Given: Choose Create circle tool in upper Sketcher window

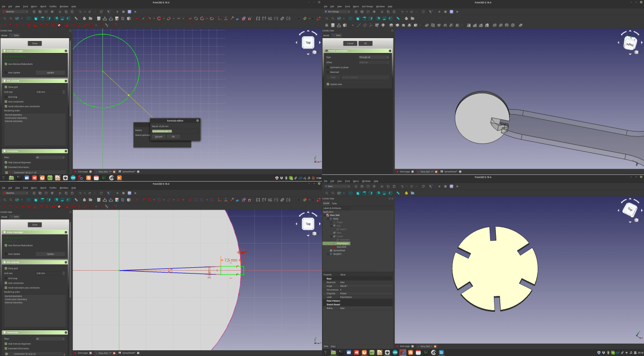Looking at the screenshot, I should click(159, 19).
